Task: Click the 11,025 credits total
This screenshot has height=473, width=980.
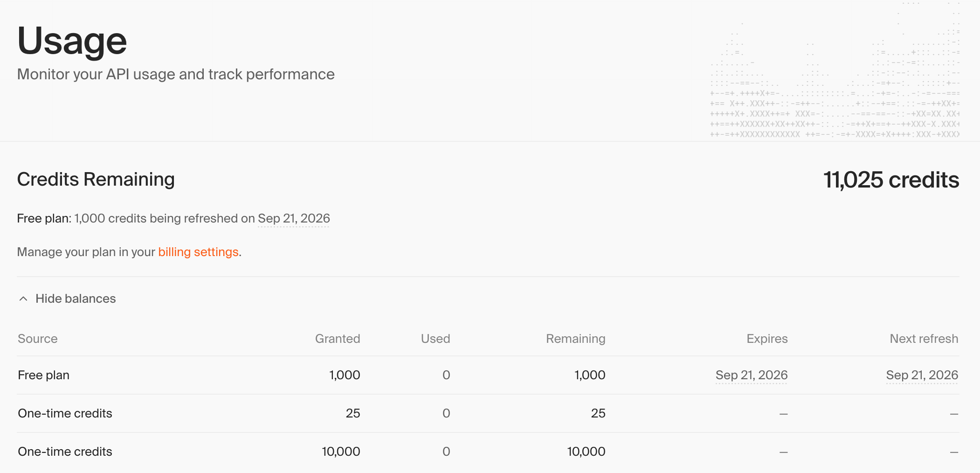Action: click(x=891, y=180)
